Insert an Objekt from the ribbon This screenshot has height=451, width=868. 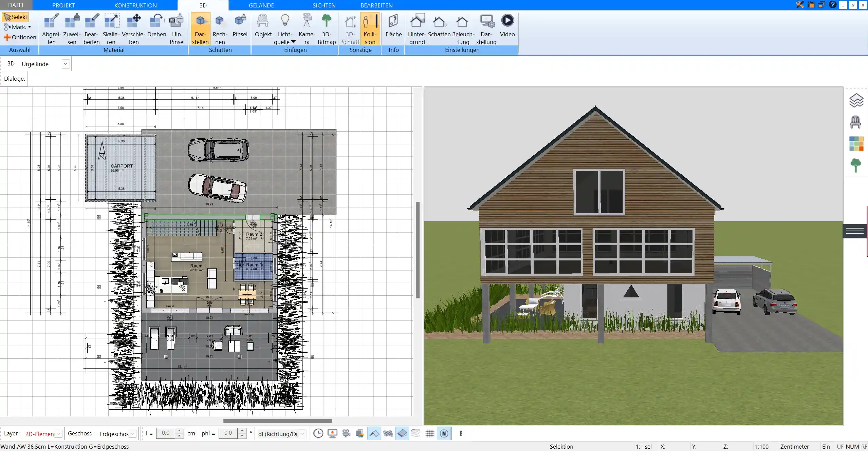pyautogui.click(x=263, y=26)
